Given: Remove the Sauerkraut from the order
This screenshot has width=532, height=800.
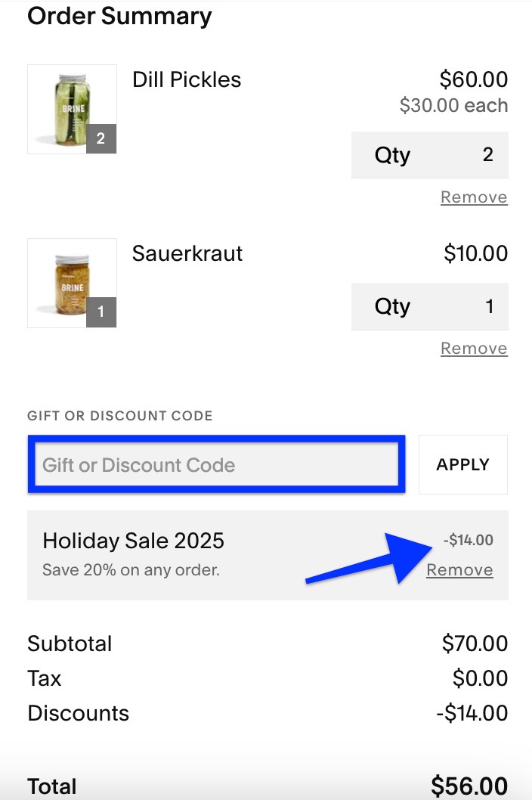Looking at the screenshot, I should click(474, 348).
